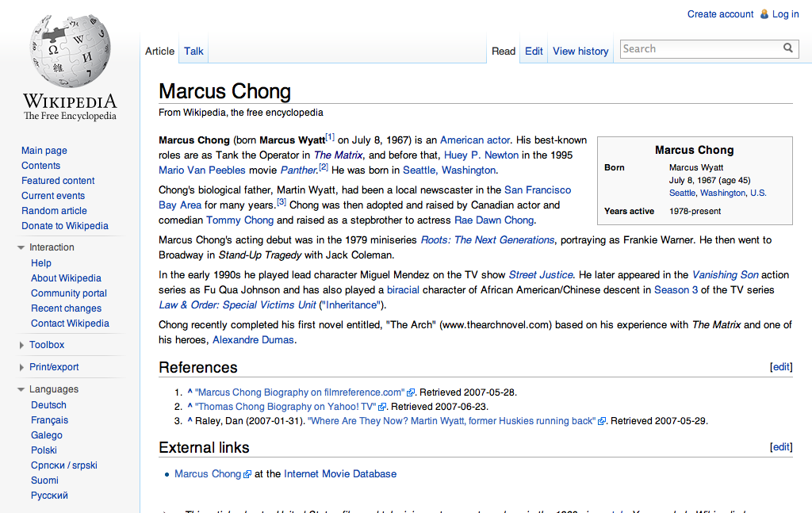
Task: Open Featured content link
Action: (58, 180)
